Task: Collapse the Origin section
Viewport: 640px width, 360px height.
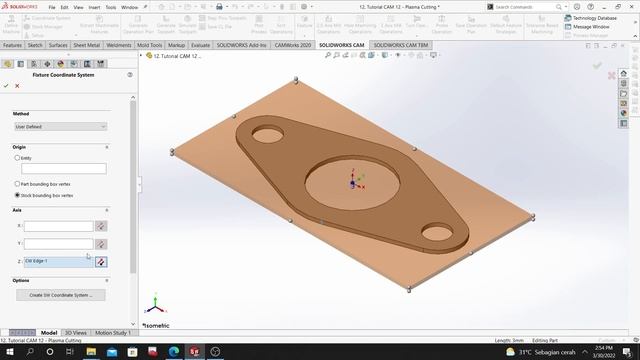Action: click(107, 147)
